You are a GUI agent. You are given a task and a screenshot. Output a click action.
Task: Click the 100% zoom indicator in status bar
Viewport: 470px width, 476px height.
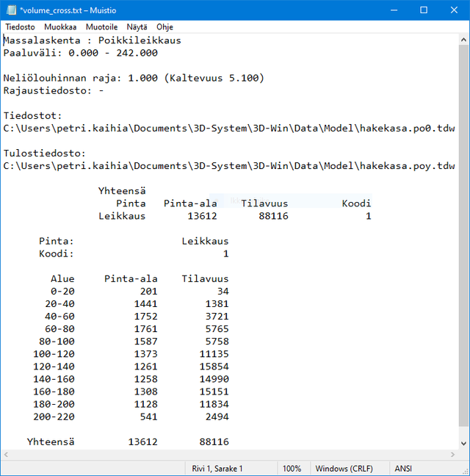coord(292,468)
